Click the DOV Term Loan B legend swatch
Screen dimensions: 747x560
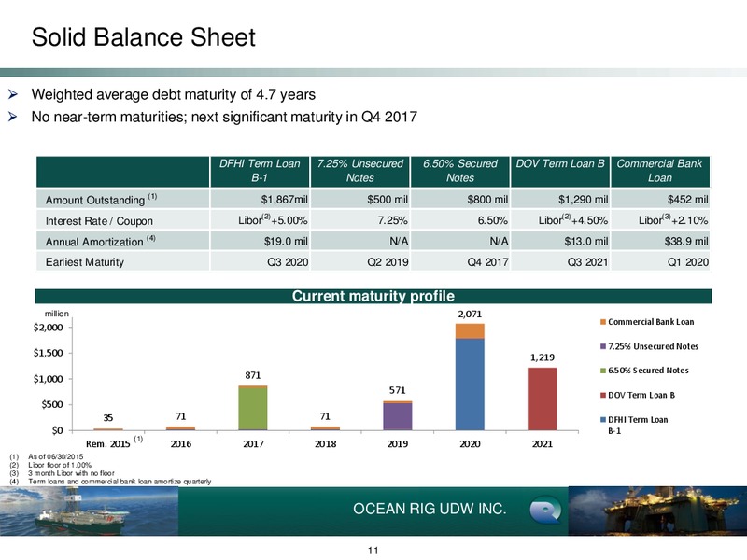pyautogui.click(x=603, y=395)
